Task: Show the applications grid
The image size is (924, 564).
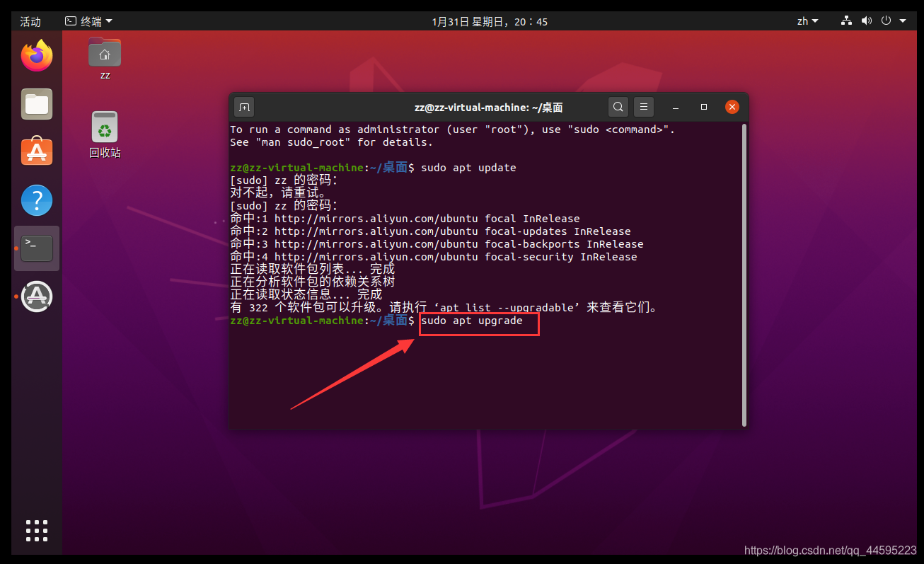Action: tap(37, 531)
